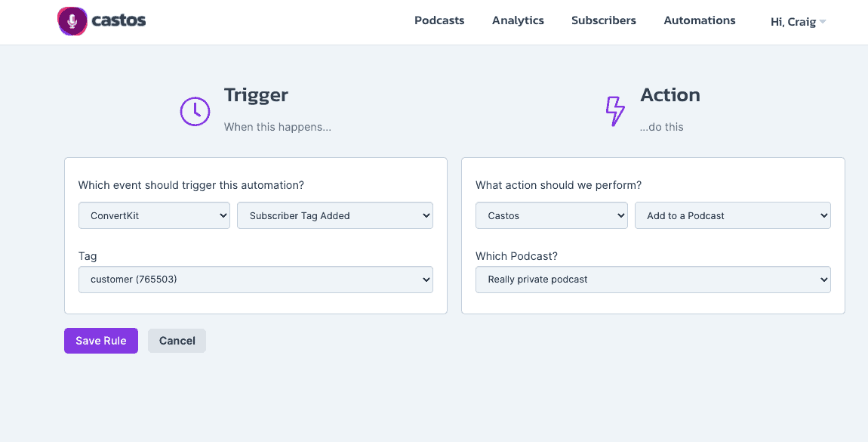Click the Action lightning bolt icon
Image resolution: width=868 pixels, height=442 pixels.
tap(615, 111)
